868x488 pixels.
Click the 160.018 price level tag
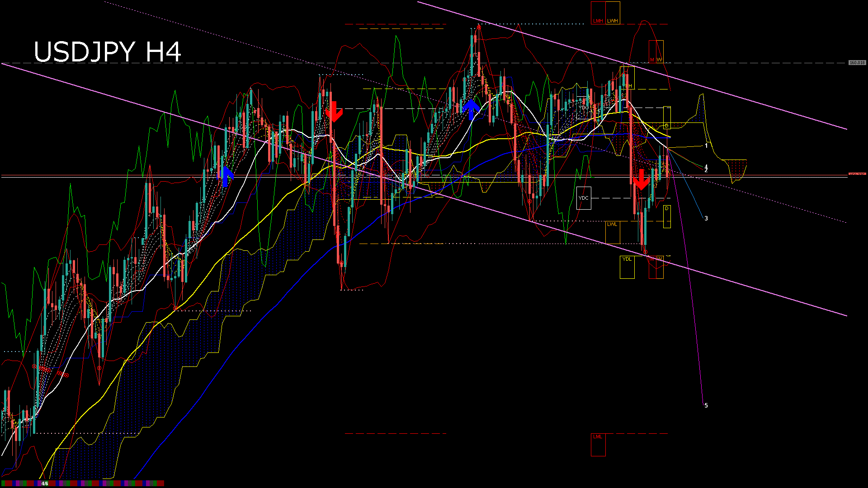[x=857, y=63]
